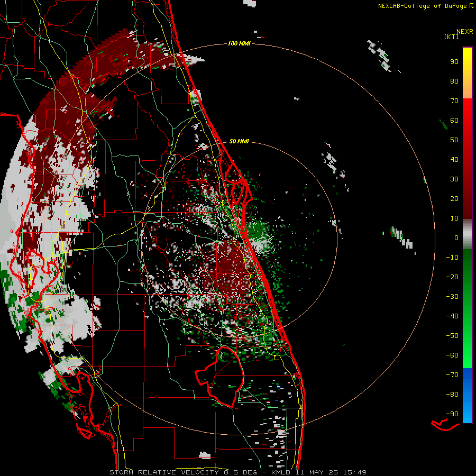The image size is (476, 476).
Task: Click the -20 knot scale label
Action: 452,277
